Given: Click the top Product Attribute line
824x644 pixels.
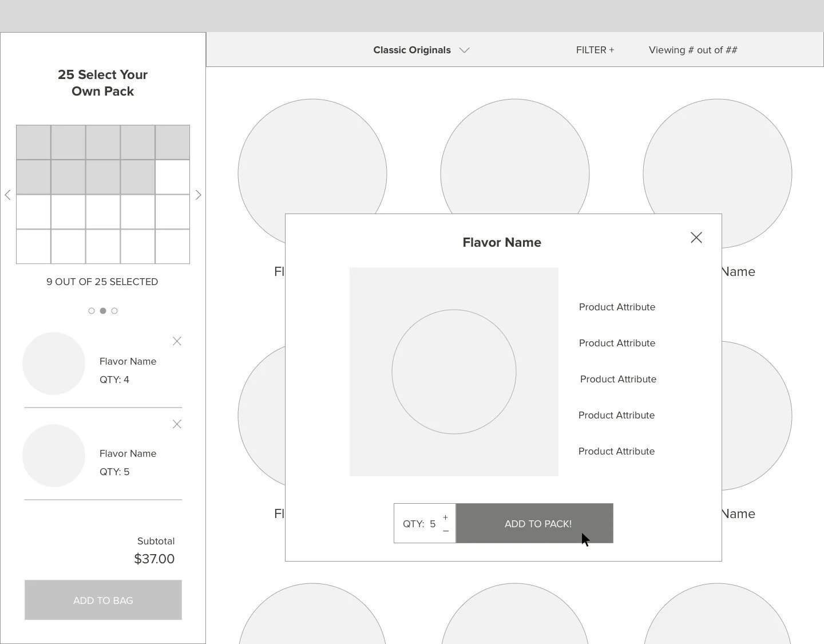Looking at the screenshot, I should pos(617,307).
